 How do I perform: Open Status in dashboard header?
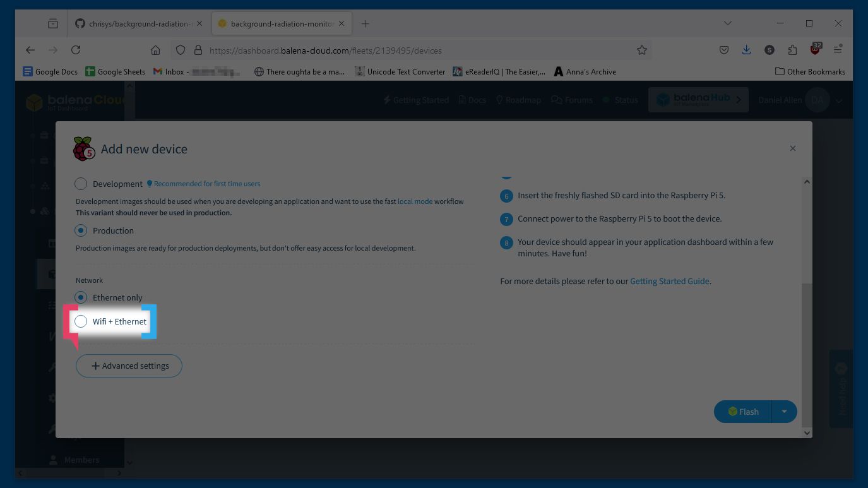coord(620,100)
